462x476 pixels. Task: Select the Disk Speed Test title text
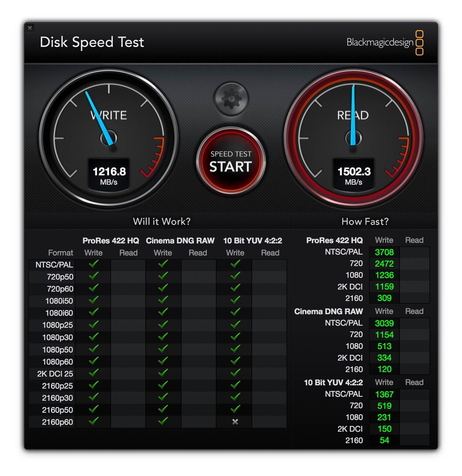[92, 42]
